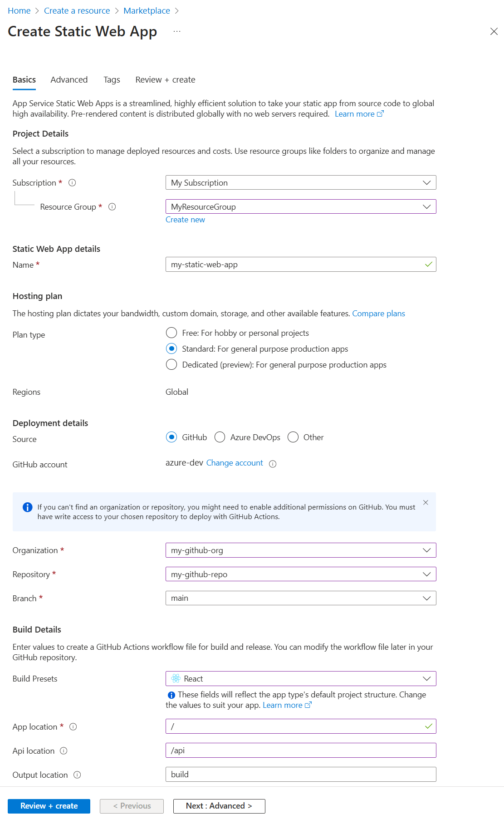Switch to the Advanced tab
Image resolution: width=504 pixels, height=824 pixels.
(x=69, y=80)
